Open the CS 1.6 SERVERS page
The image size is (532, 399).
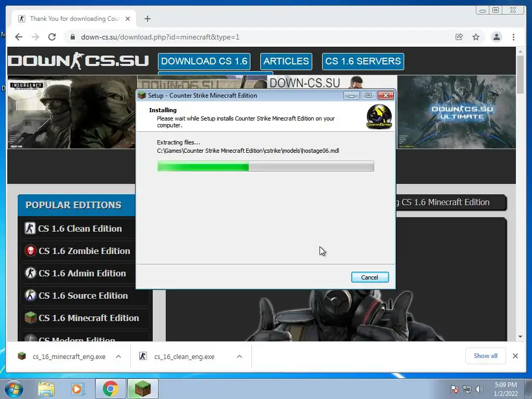[x=363, y=61]
